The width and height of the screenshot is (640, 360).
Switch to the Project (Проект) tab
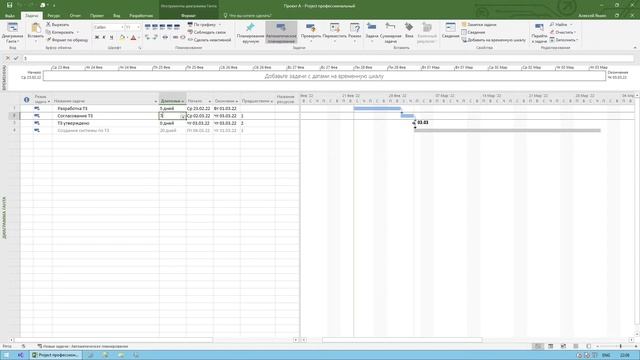[x=97, y=16]
